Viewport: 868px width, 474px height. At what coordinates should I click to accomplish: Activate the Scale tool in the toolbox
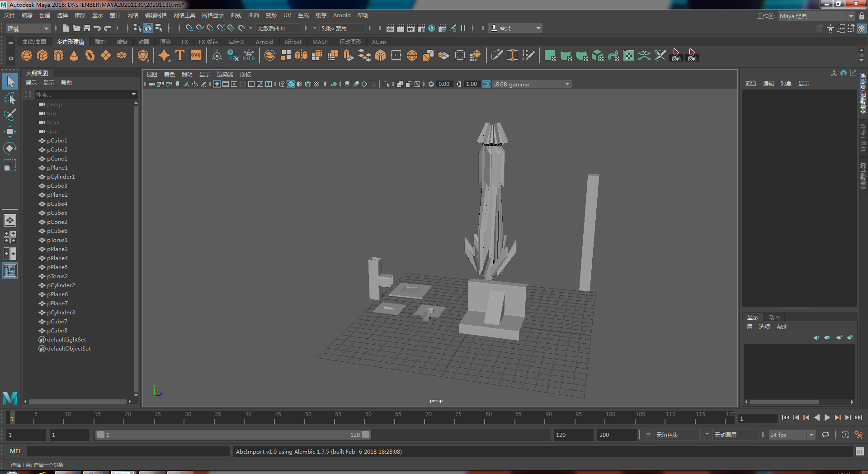pyautogui.click(x=10, y=165)
